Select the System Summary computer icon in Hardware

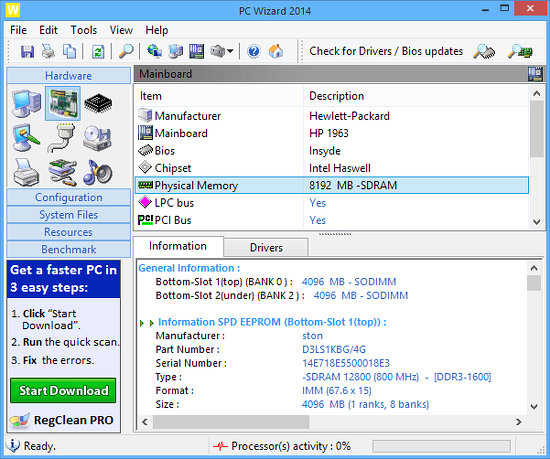tap(27, 103)
